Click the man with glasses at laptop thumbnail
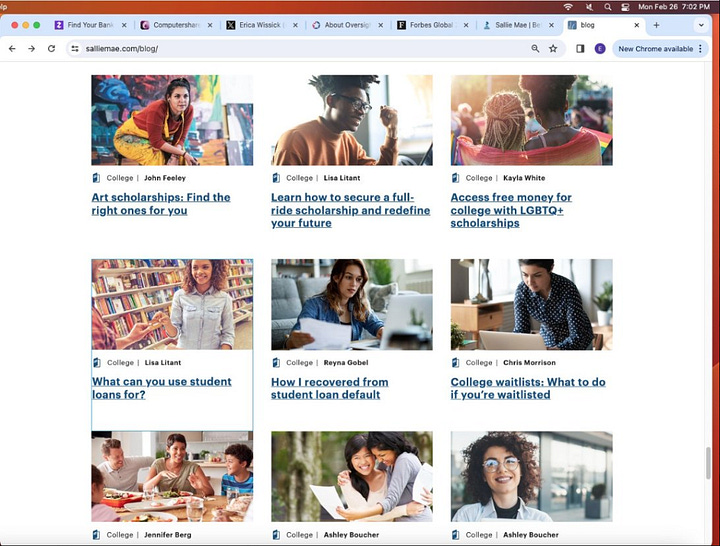The image size is (720, 546). pyautogui.click(x=352, y=120)
